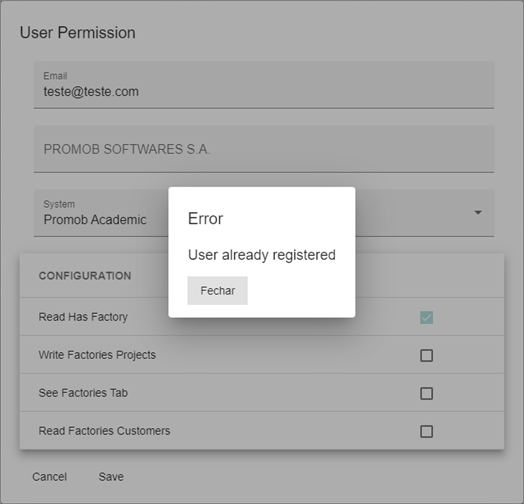Click the Email input field
The width and height of the screenshot is (524, 504).
click(x=264, y=85)
